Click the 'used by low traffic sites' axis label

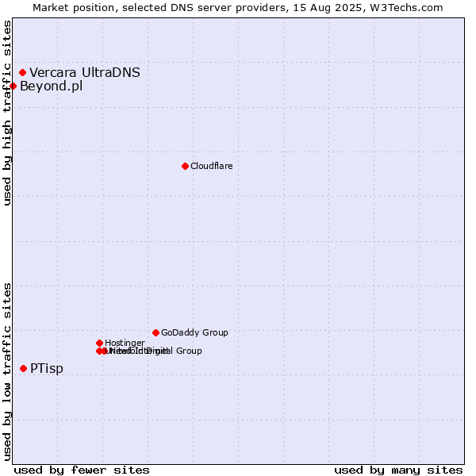[6, 372]
